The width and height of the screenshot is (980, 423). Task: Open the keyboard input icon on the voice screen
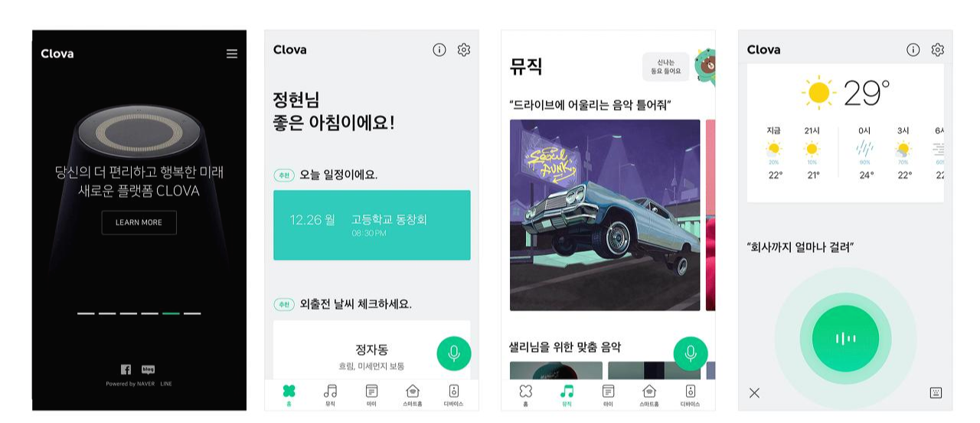pyautogui.click(x=936, y=393)
